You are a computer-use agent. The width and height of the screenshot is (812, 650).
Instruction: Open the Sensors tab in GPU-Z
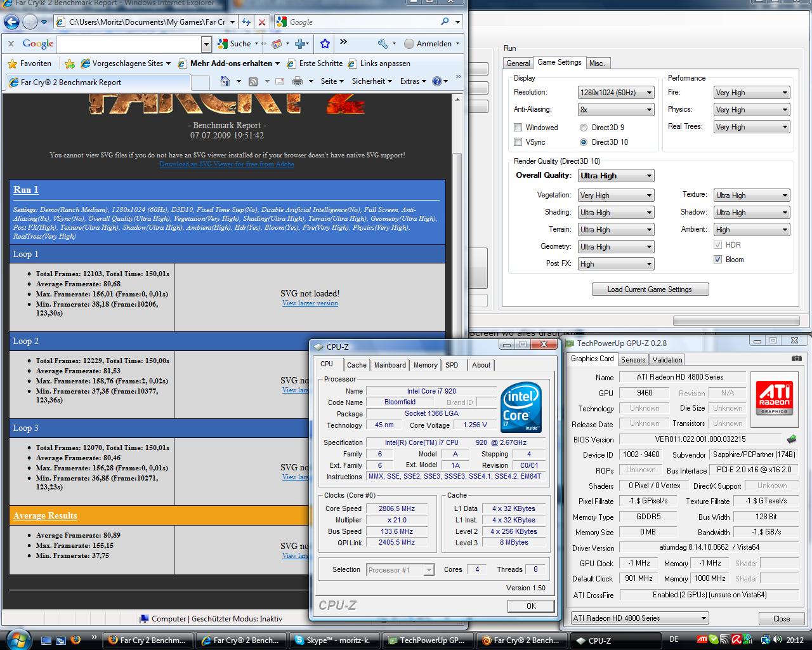coord(633,360)
